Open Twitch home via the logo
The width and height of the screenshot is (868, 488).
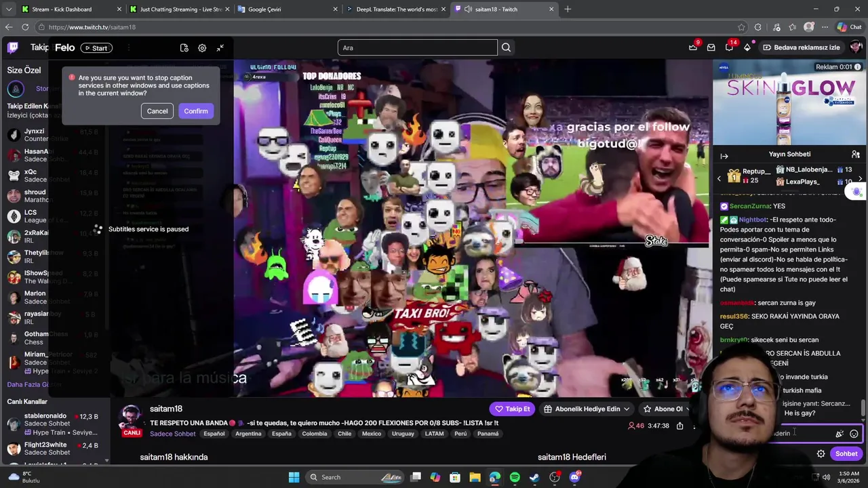[x=13, y=47]
